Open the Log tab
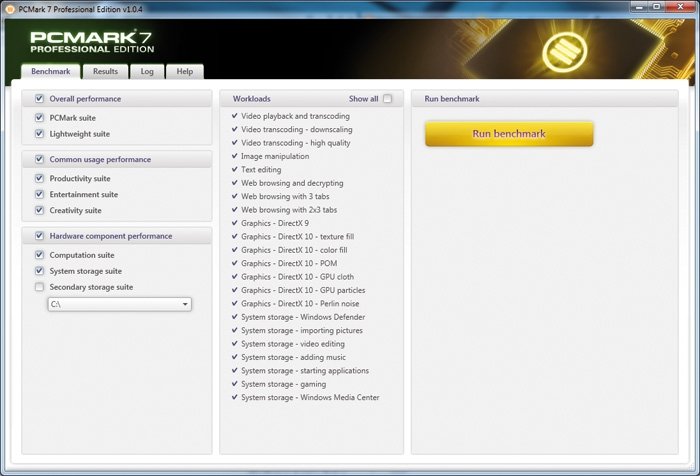This screenshot has width=700, height=476. click(147, 71)
